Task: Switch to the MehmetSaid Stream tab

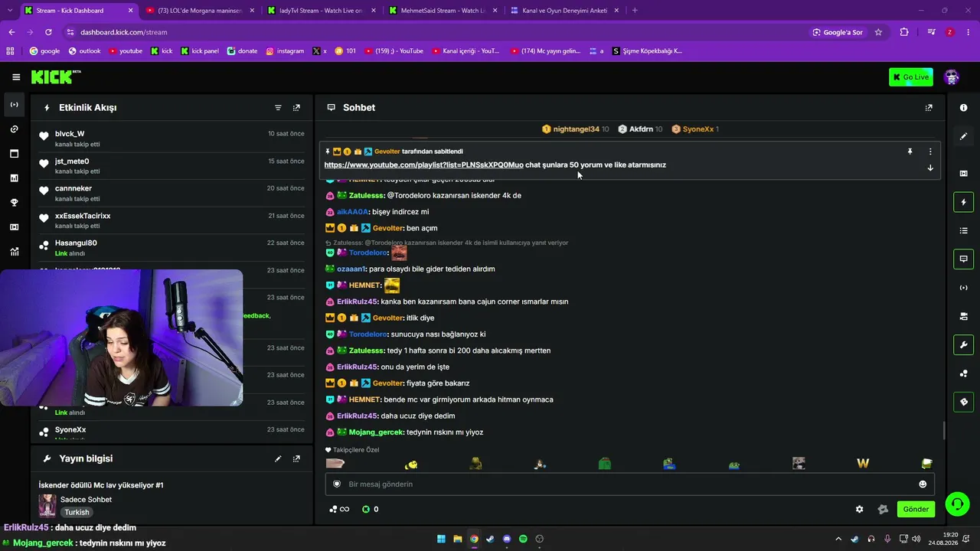Action: [x=443, y=11]
